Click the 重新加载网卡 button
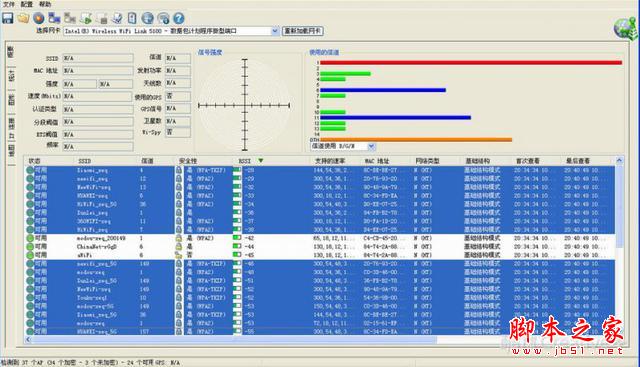 click(x=303, y=31)
